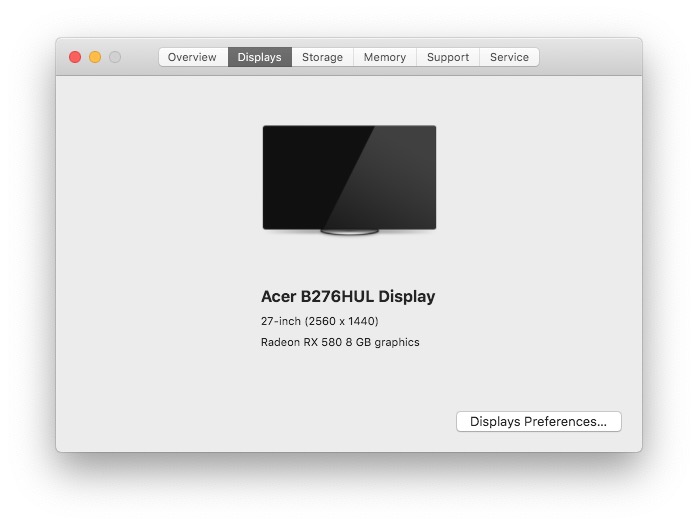Go to the Memory tab
This screenshot has width=698, height=526.
[385, 57]
